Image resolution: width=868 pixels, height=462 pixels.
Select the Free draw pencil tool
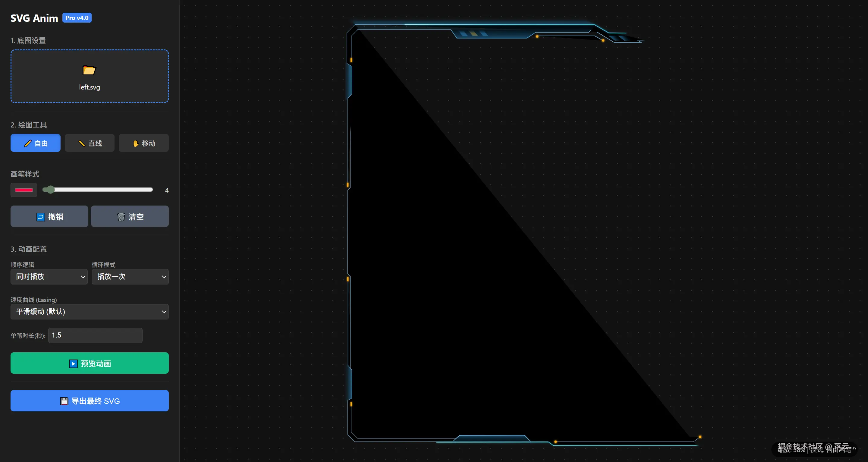(x=35, y=143)
